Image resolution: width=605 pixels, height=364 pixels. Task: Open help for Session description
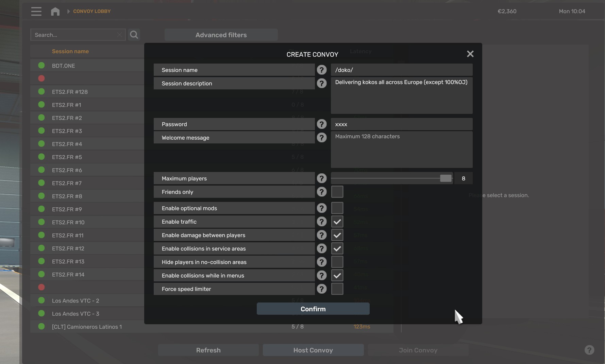321,83
